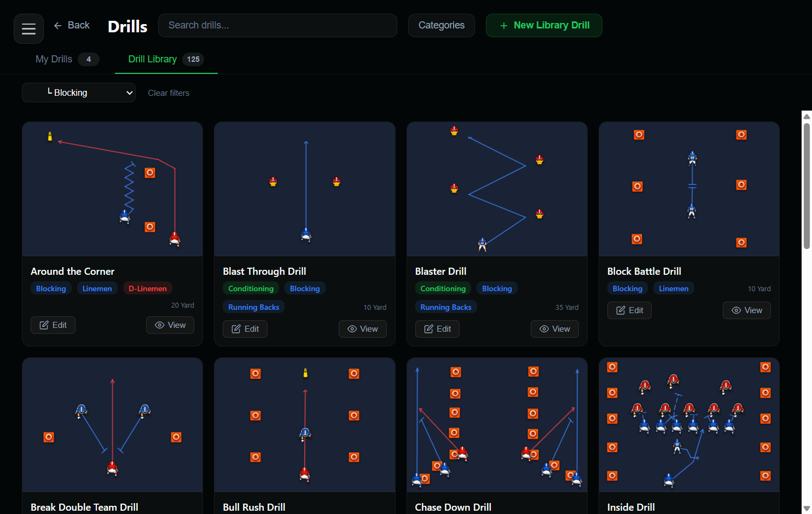812x514 pixels.
Task: Focus the Search drills field
Action: (x=277, y=25)
